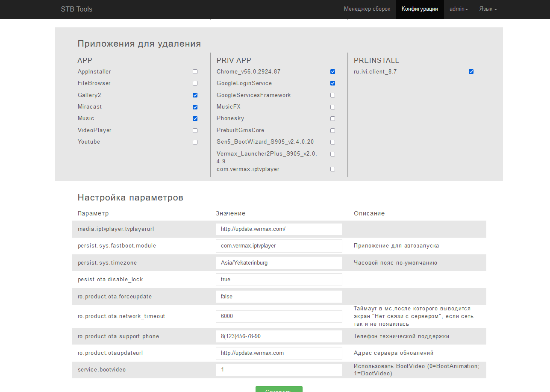Image resolution: width=550 pixels, height=392 pixels.
Task: Switch to Конфигурации tab
Action: [x=420, y=9]
